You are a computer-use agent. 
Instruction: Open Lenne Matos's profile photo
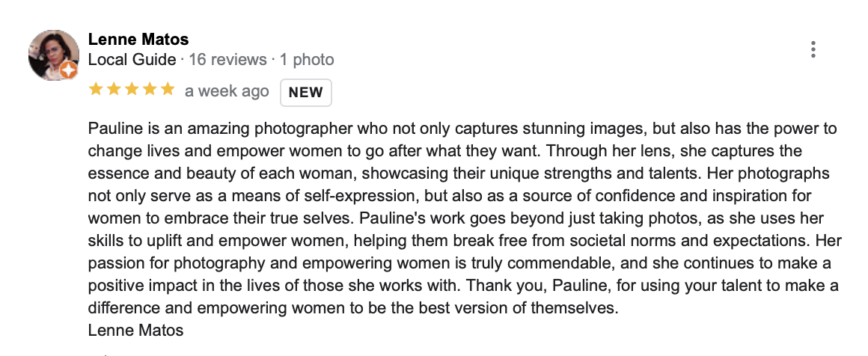click(52, 54)
